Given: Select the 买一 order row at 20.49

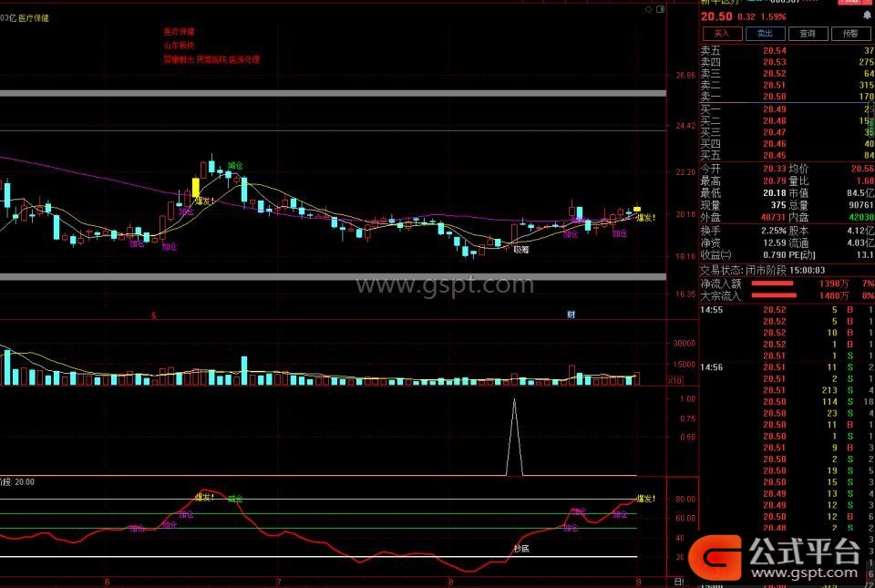Looking at the screenshot, I should [x=787, y=109].
